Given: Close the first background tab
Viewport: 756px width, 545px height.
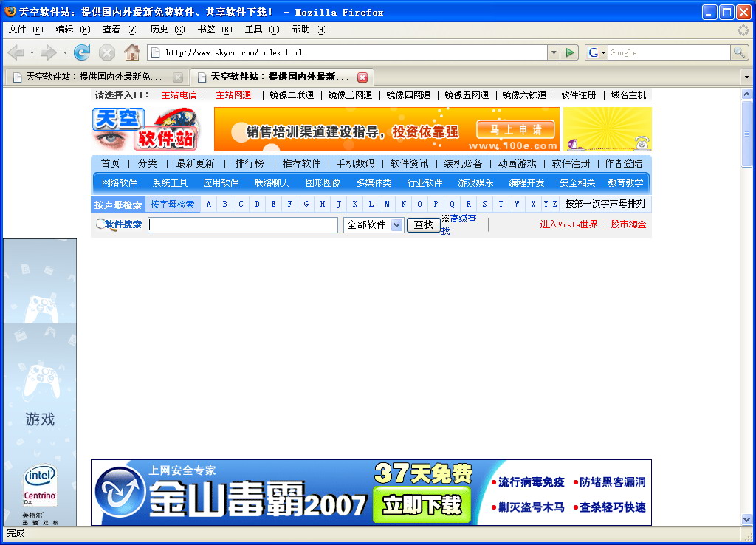Looking at the screenshot, I should point(177,77).
